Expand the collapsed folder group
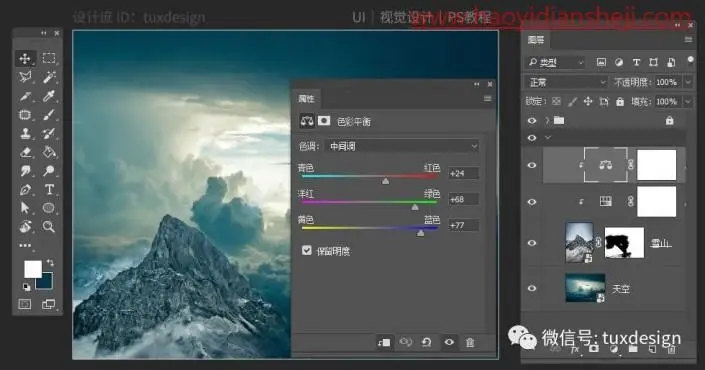This screenshot has height=370, width=705. pyautogui.click(x=547, y=120)
